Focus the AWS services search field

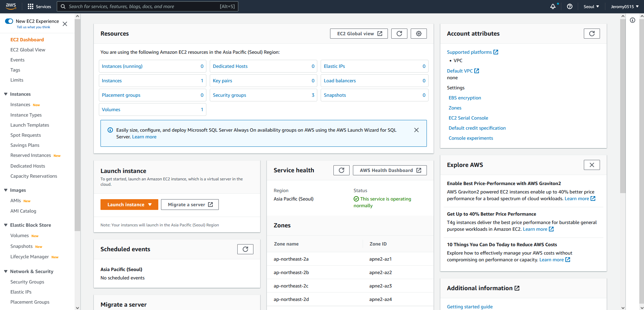pos(148,6)
